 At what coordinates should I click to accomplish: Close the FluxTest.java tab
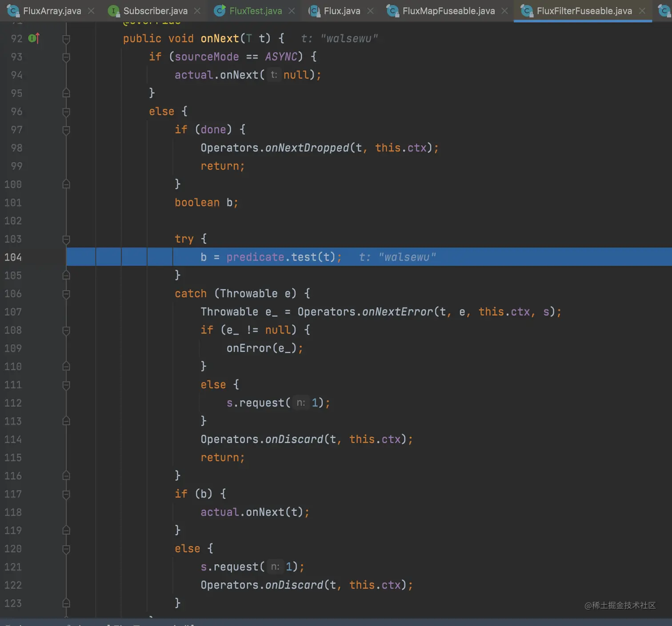(x=292, y=11)
